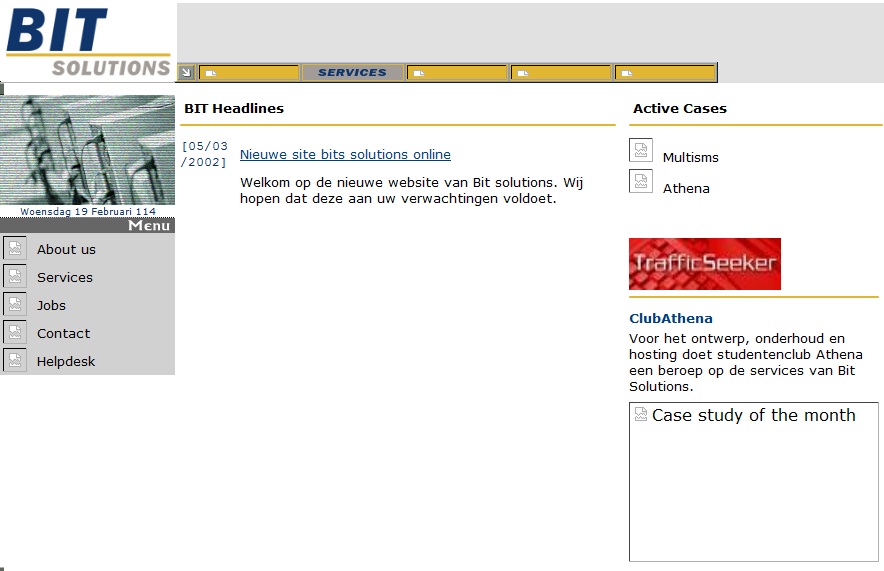
Task: Click the grayscale photo above the menu
Action: (87, 150)
